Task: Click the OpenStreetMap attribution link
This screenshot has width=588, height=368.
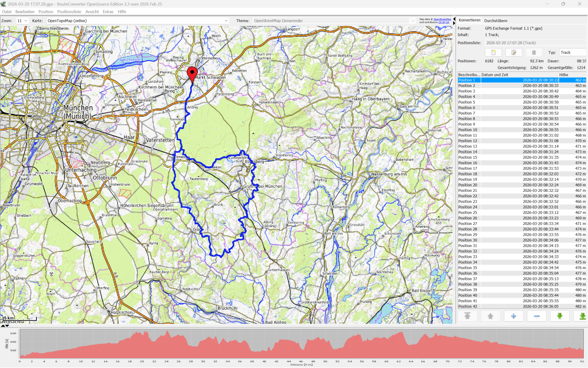Action: (x=442, y=19)
